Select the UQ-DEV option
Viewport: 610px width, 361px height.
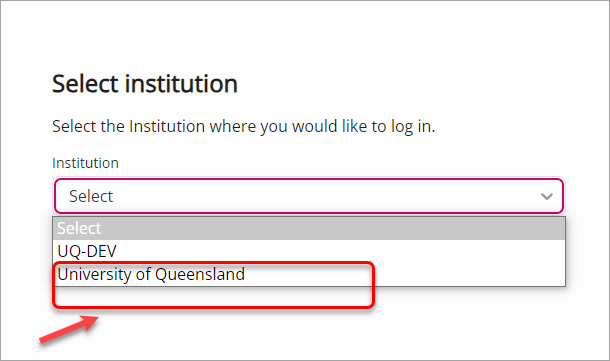[309, 251]
